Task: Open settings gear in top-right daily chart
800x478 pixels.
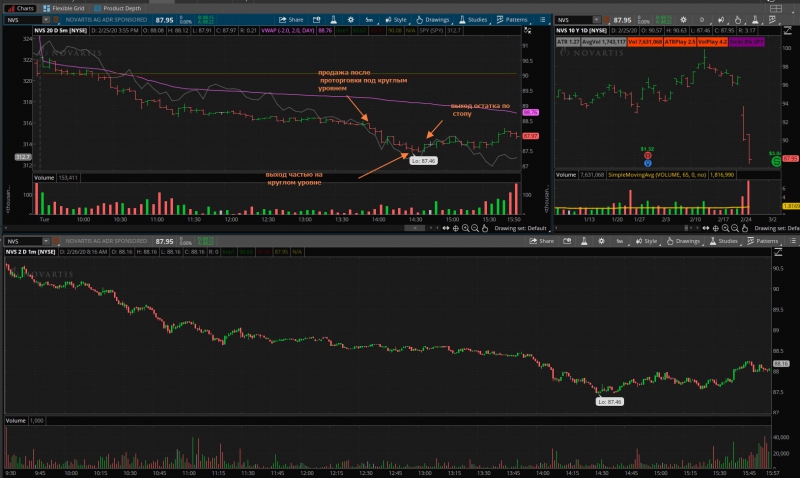Action: pos(683,20)
